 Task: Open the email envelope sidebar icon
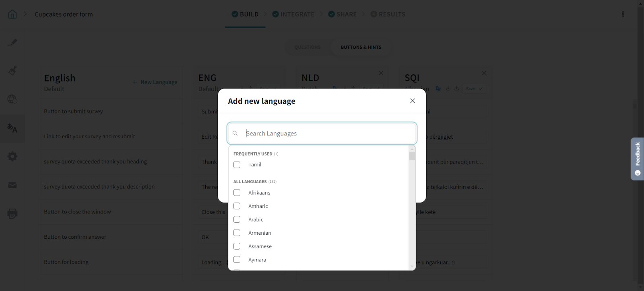coord(12,185)
